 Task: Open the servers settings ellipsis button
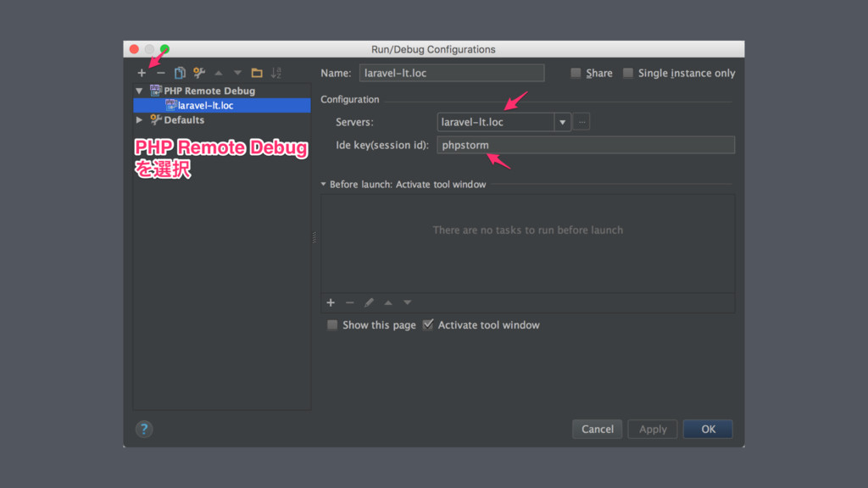point(581,122)
